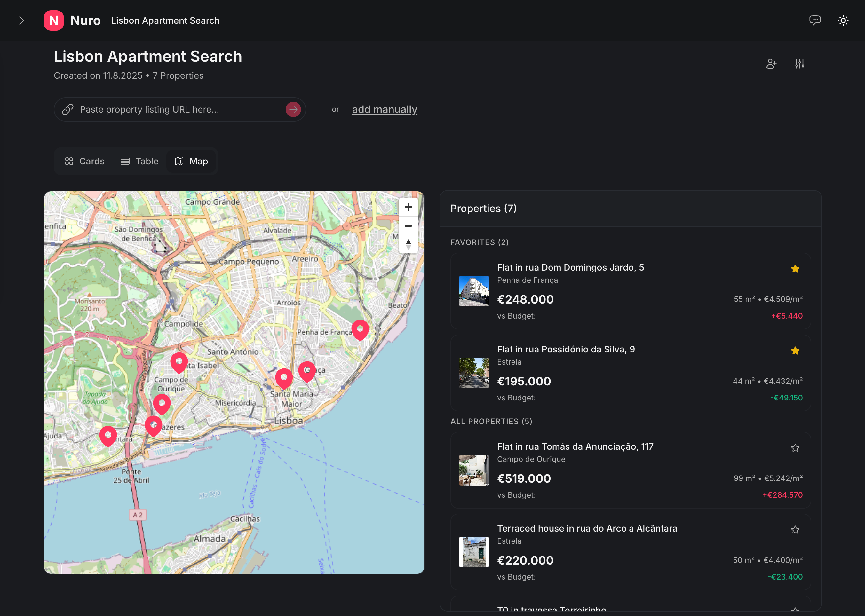Click inside the property listing URL field
The image size is (865, 616).
171,109
